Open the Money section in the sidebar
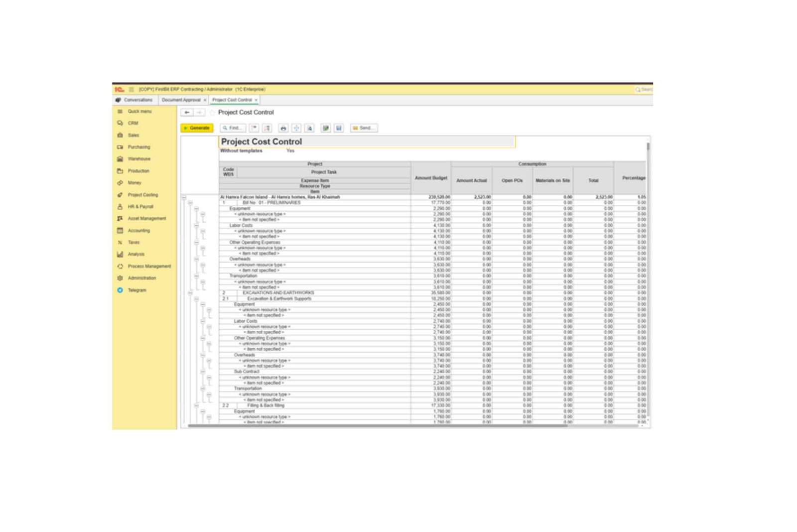 click(133, 183)
